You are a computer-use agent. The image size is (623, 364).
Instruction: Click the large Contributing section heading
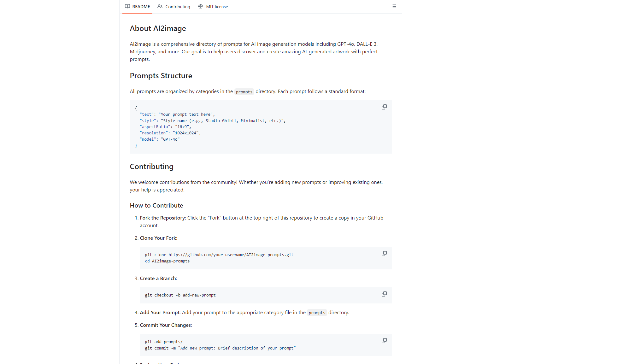(151, 167)
